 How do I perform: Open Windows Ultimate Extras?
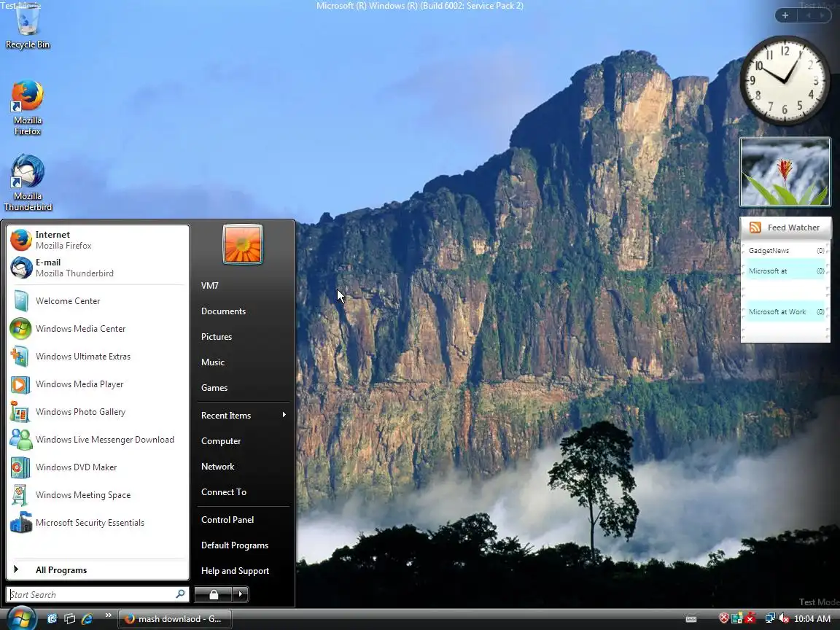(98, 357)
